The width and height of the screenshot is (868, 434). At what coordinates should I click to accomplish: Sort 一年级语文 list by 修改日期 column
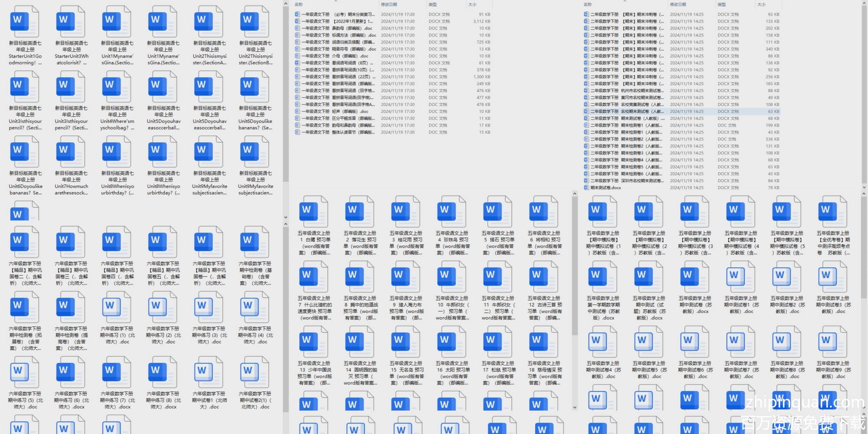389,4
